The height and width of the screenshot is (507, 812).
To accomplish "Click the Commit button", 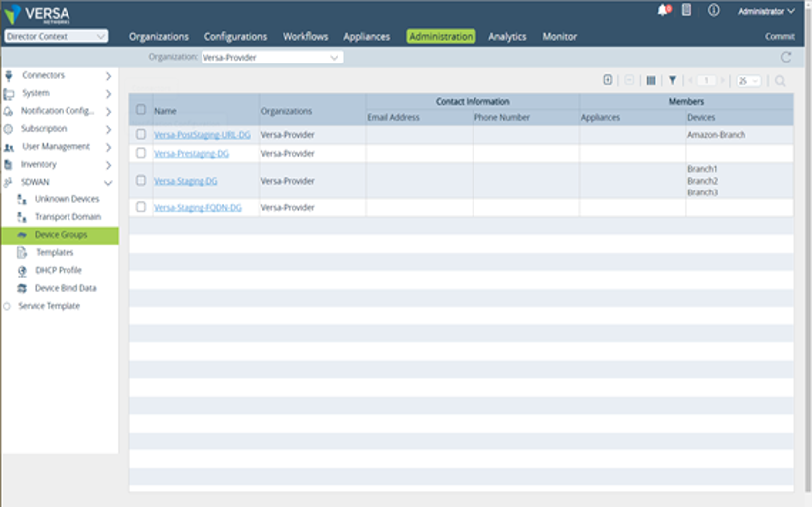I will tap(780, 36).
